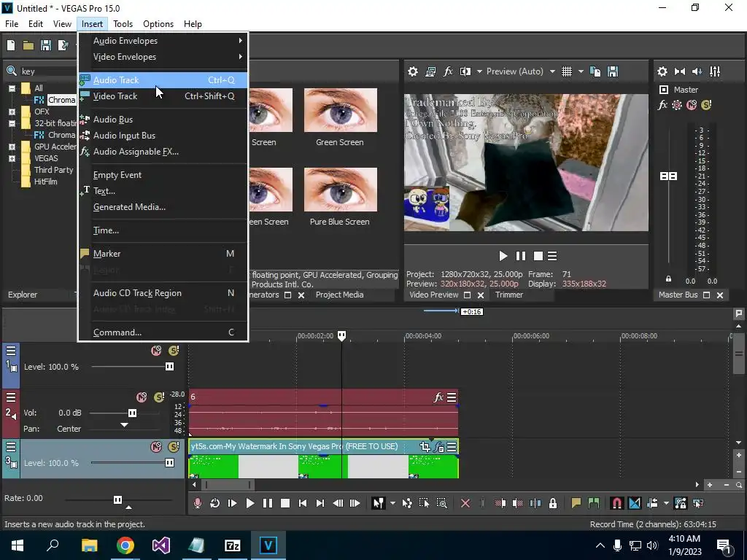Click the red Delete X icon
This screenshot has height=560, width=747.
click(465, 503)
